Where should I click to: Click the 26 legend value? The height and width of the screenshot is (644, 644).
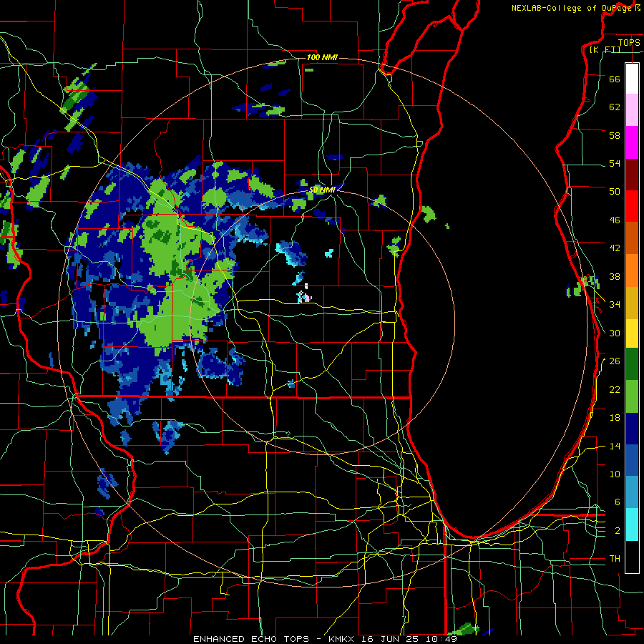click(x=615, y=361)
